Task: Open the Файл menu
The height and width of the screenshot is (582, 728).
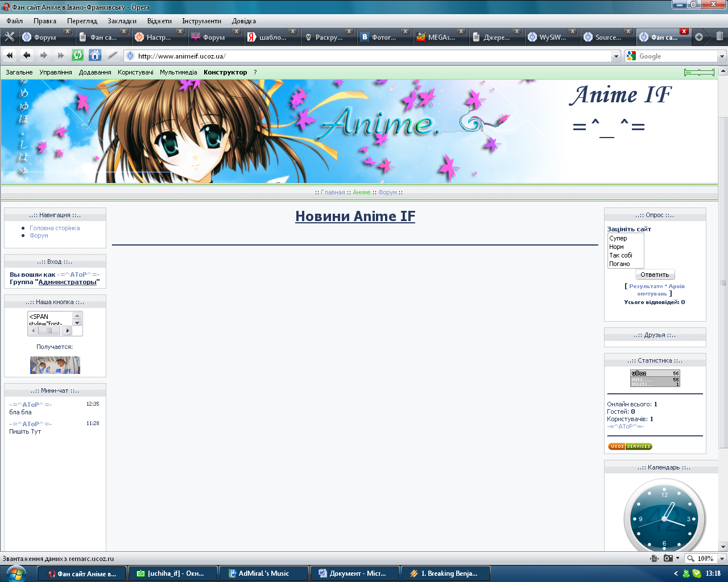Action: 15,21
